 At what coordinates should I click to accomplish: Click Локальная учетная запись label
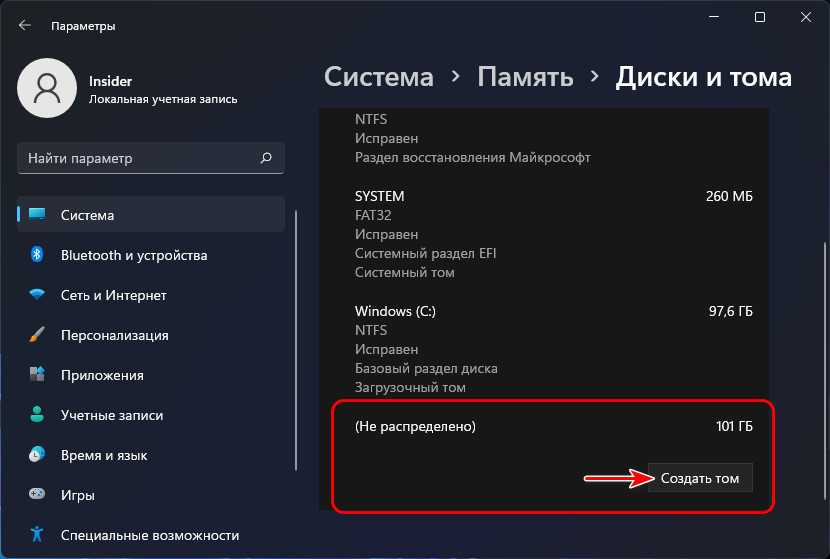tap(163, 99)
